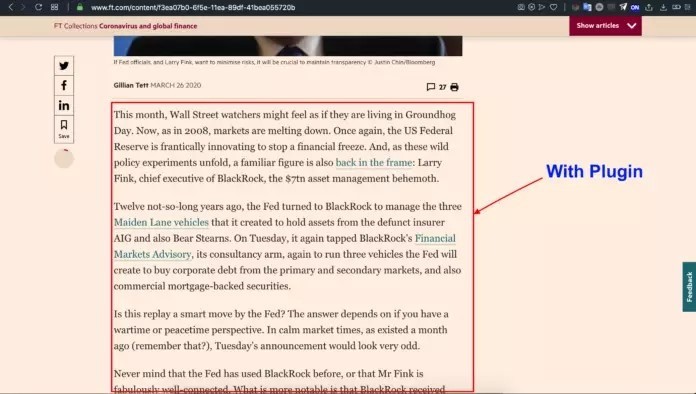The height and width of the screenshot is (394, 696).
Task: Save the article with the bookmark icon
Action: tap(64, 129)
